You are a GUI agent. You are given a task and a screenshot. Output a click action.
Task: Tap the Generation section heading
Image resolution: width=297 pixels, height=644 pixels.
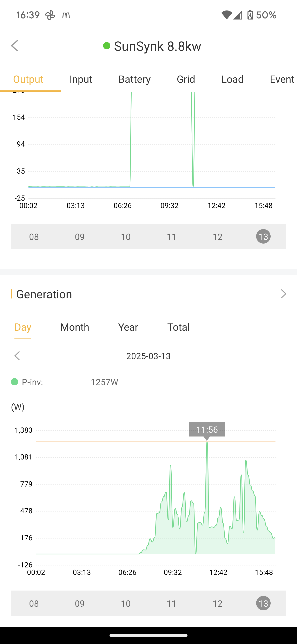44,294
